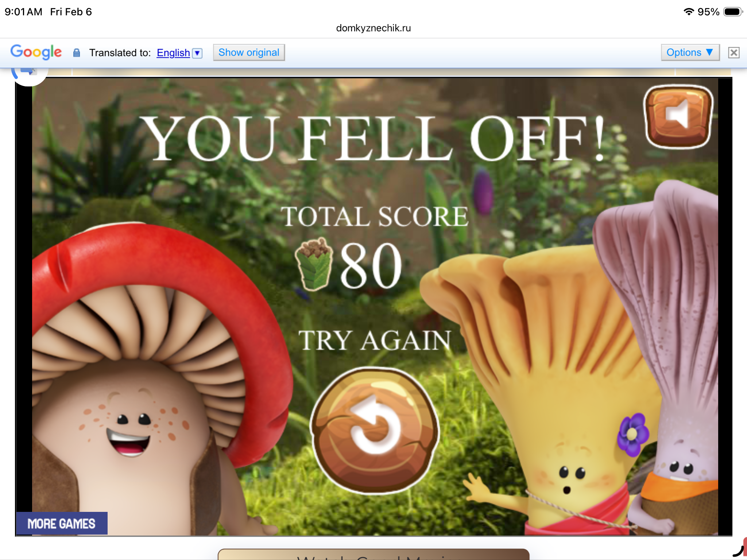This screenshot has width=747, height=560.
Task: Click the partially hidden chat bubble icon
Action: [x=28, y=73]
